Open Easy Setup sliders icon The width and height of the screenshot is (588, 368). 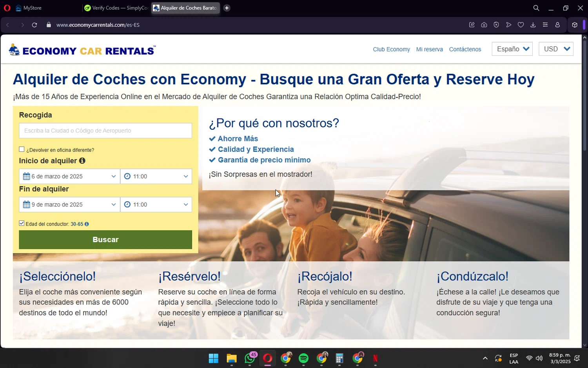click(x=545, y=25)
